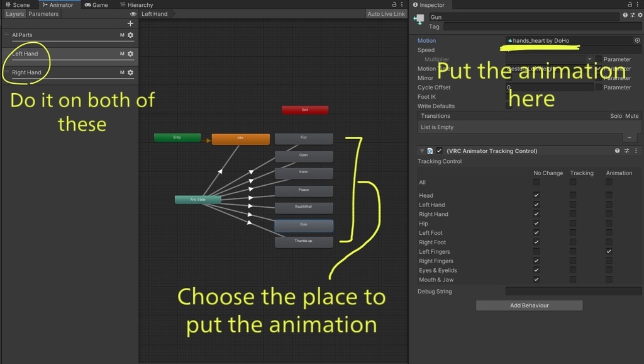The height and width of the screenshot is (364, 644).
Task: Enable the Cycle Offset Parameter checkbox
Action: coord(599,87)
